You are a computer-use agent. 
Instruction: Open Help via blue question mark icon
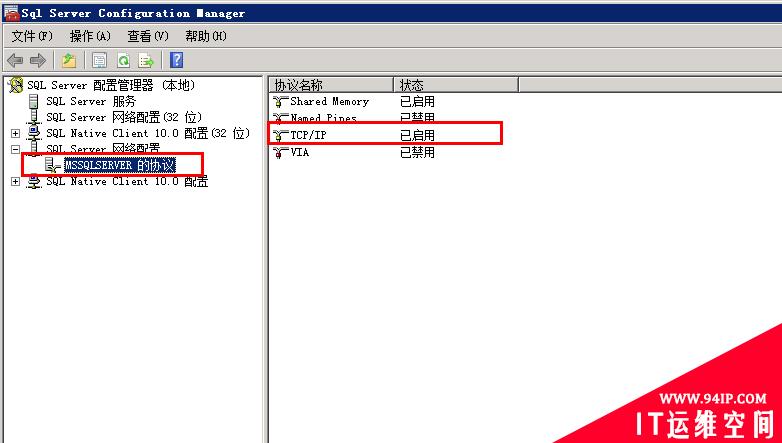pos(177,60)
